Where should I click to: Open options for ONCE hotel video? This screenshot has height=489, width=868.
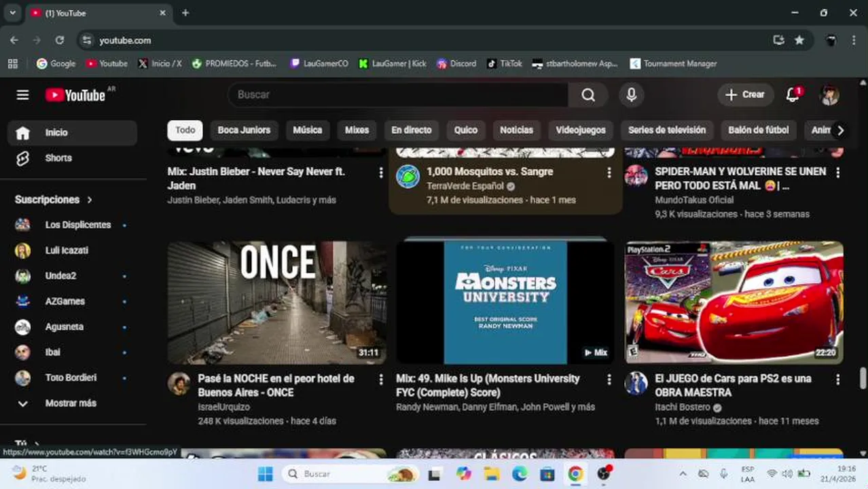click(380, 380)
